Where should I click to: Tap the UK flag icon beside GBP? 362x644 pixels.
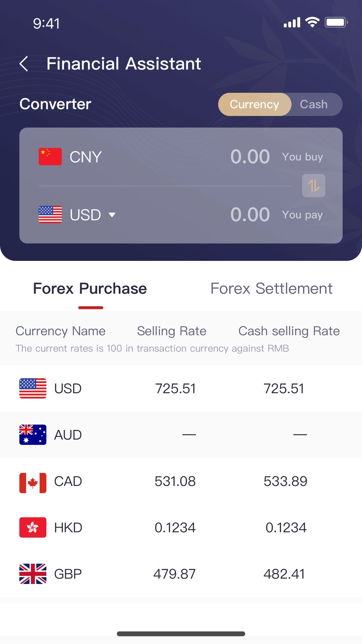coord(33,574)
